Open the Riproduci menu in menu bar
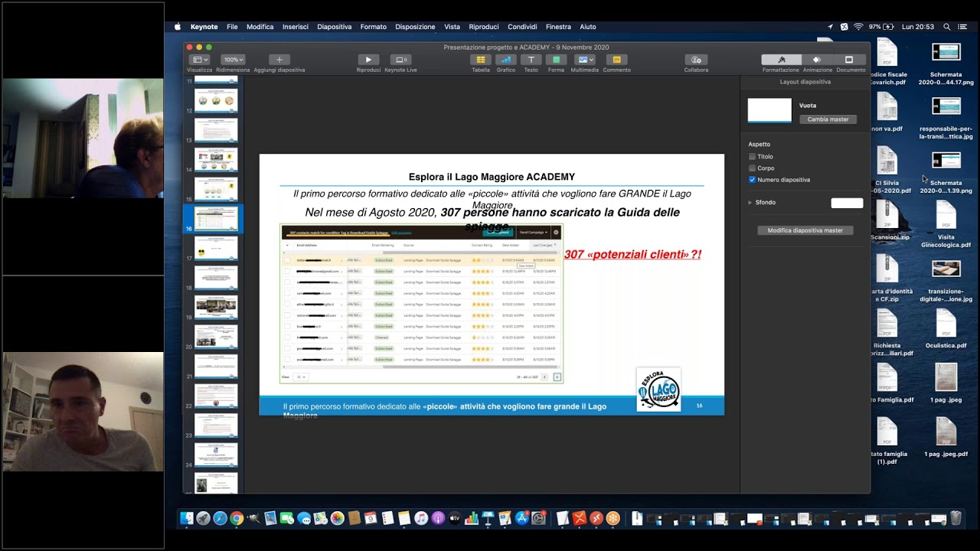980x551 pixels. pos(484,27)
